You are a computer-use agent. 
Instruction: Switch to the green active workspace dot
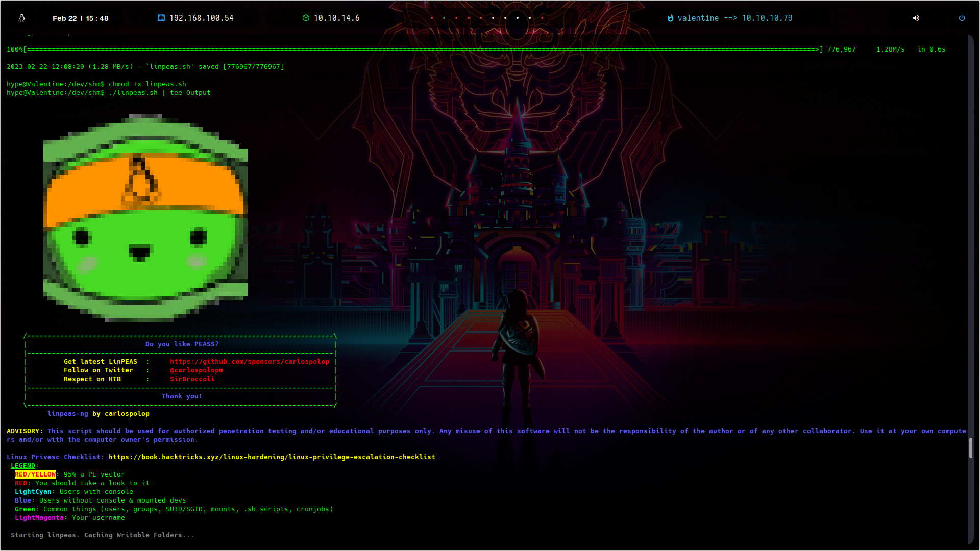point(444,18)
